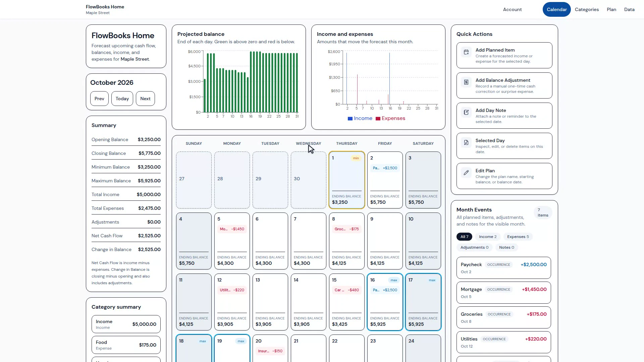This screenshot has width=644, height=362.
Task: Jump to Today in the calendar
Action: [x=122, y=99]
